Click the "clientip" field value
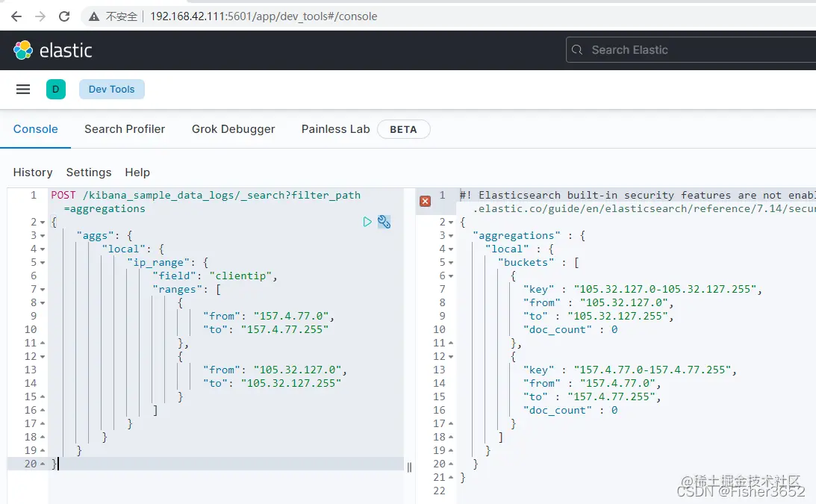This screenshot has height=504, width=816. pyautogui.click(x=240, y=276)
